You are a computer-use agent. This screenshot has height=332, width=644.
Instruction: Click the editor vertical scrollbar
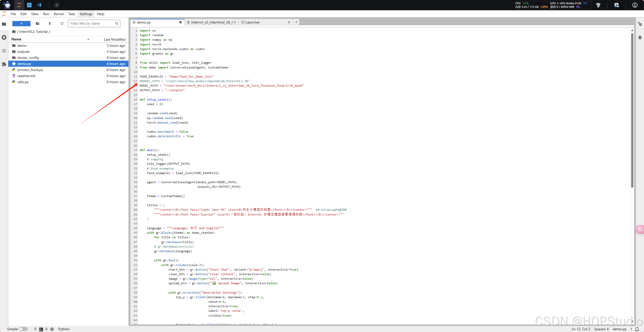pos(632,111)
